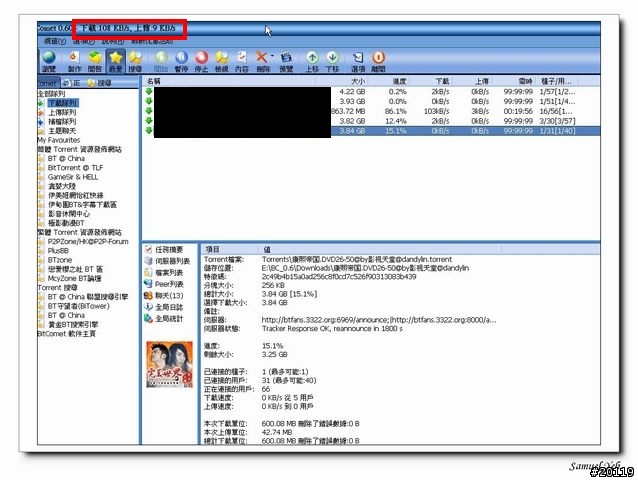638x480 pixels.
Task: Open 主題聊天 in the sidebar
Action: [62, 131]
